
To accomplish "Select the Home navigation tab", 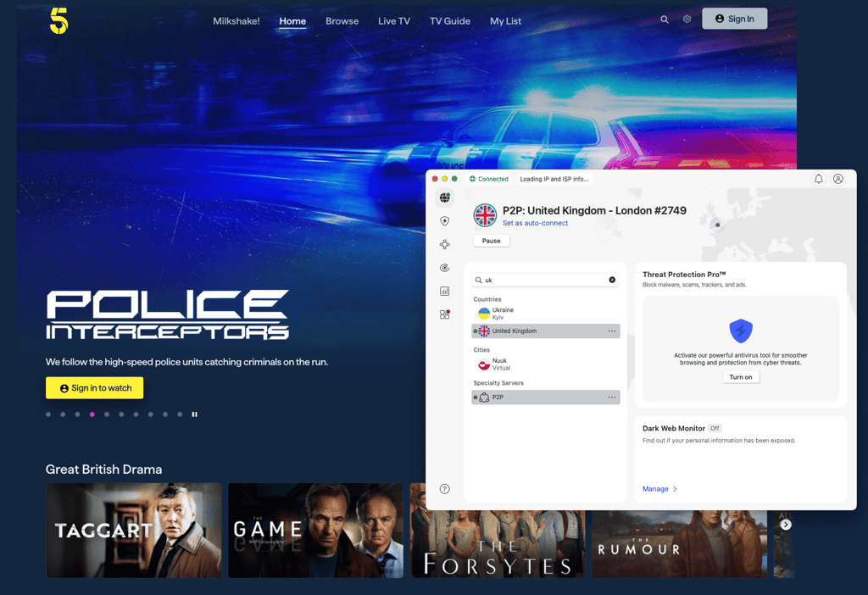I will click(x=292, y=21).
